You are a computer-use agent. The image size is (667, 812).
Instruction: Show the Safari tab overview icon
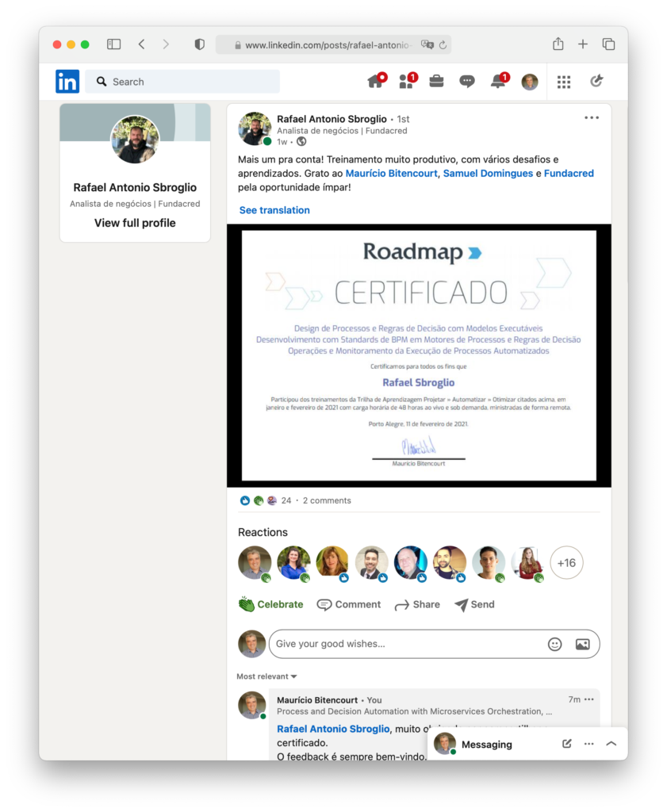click(x=609, y=44)
